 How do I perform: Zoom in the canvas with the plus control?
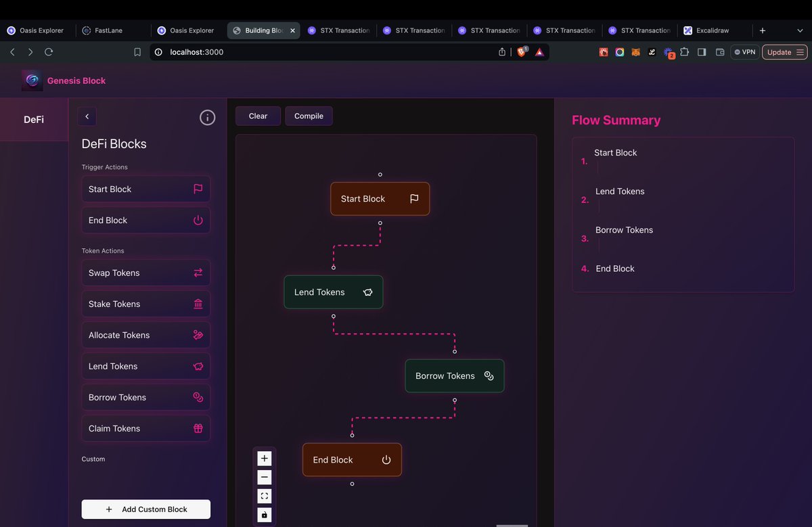pos(265,458)
